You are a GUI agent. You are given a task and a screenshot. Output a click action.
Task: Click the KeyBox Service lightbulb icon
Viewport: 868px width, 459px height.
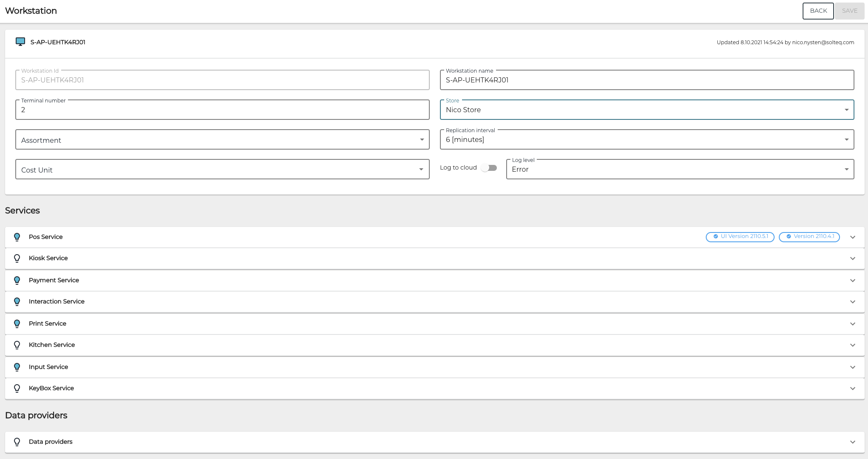click(x=17, y=388)
